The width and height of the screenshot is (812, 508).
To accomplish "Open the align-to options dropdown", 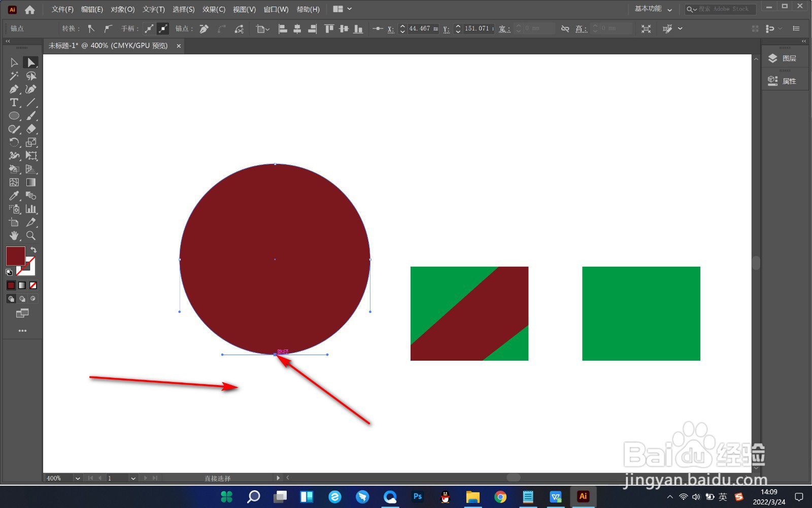I will pyautogui.click(x=262, y=29).
